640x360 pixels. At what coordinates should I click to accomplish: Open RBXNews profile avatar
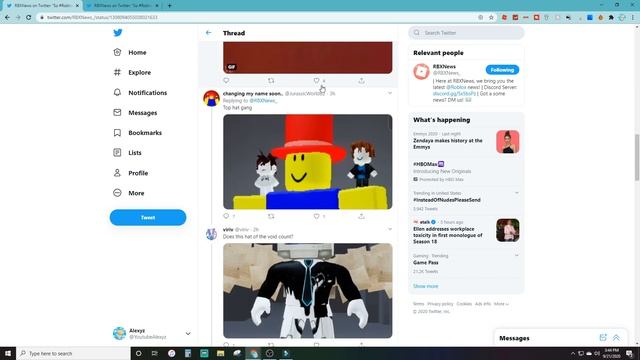[421, 71]
